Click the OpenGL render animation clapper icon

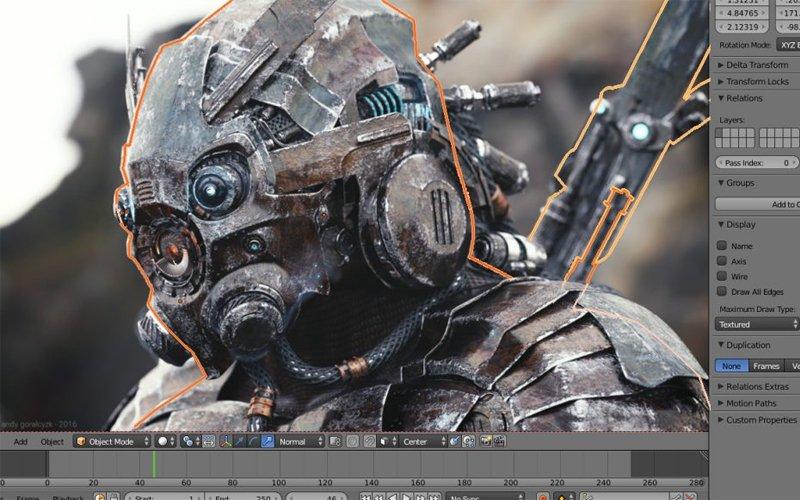(499, 441)
